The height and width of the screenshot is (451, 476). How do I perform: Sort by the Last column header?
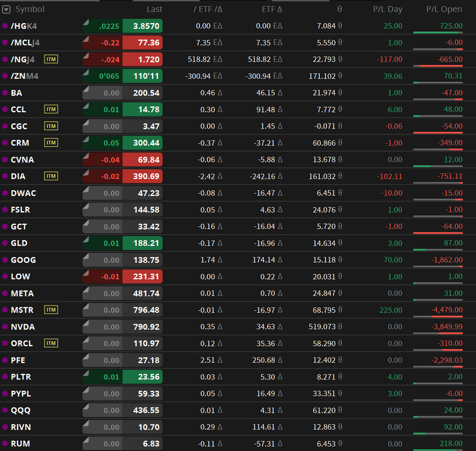[x=154, y=10]
